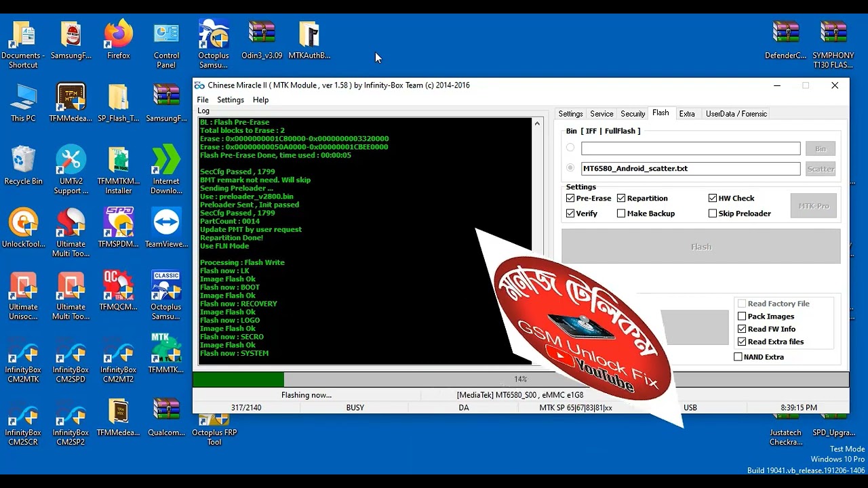Enable the Skip Preloader checkbox
This screenshot has width=868, height=488.
(x=713, y=213)
